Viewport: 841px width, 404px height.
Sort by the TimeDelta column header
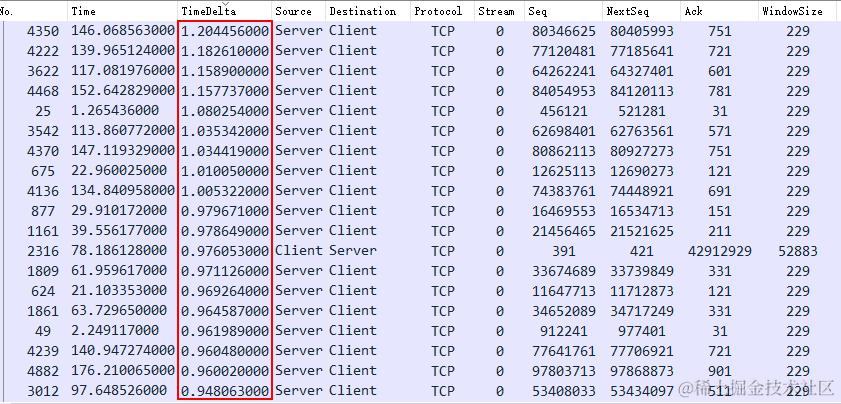pos(224,11)
